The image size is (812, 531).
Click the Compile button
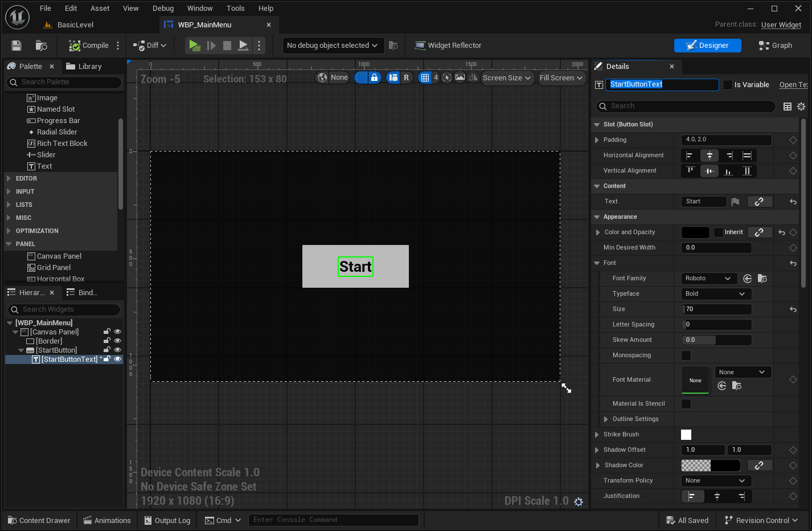(x=89, y=46)
